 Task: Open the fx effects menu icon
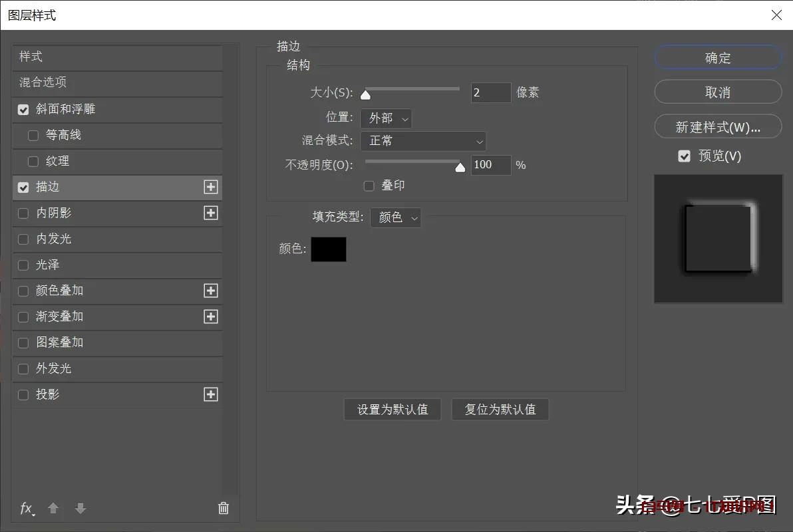point(27,509)
